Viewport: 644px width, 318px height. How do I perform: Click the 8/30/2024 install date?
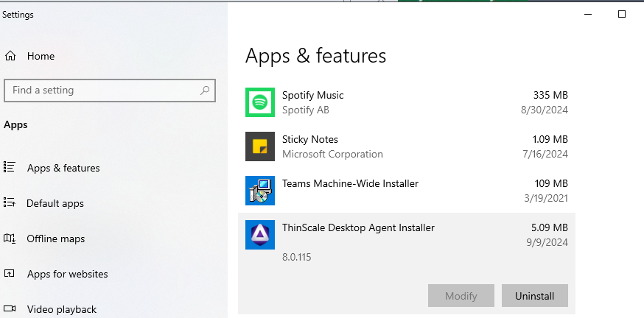545,110
